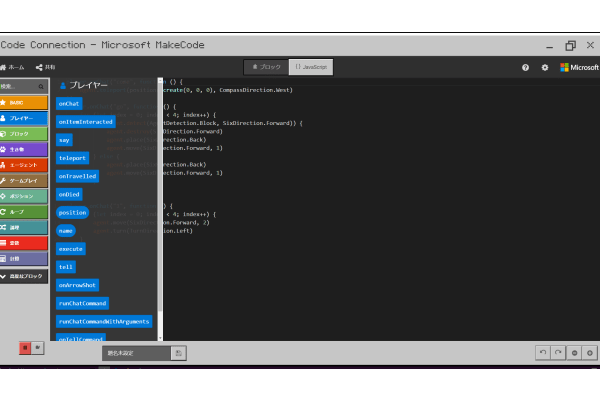Select the blue プレイヤー category
This screenshot has height=400, width=600.
pyautogui.click(x=24, y=118)
